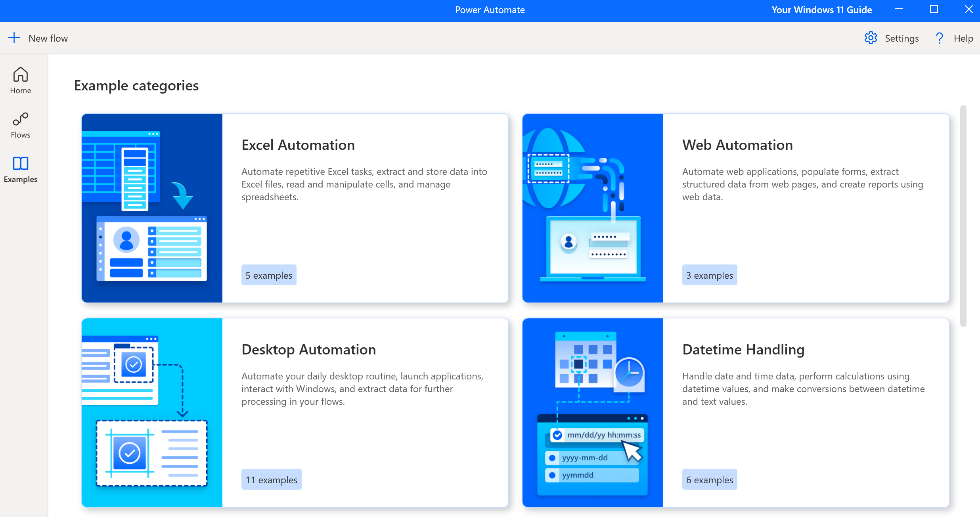Screen dimensions: 980x517
Task: Click the plus icon next to New flow
Action: tap(14, 38)
